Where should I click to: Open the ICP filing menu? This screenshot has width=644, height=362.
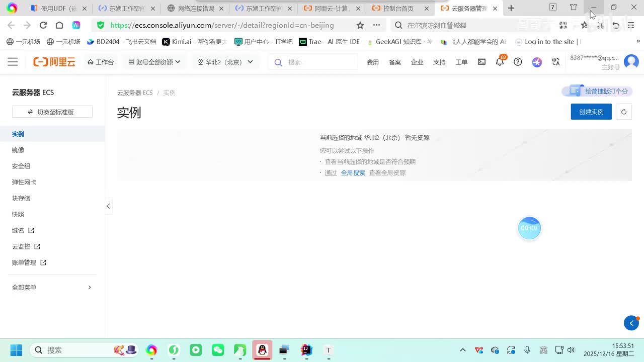pyautogui.click(x=395, y=62)
